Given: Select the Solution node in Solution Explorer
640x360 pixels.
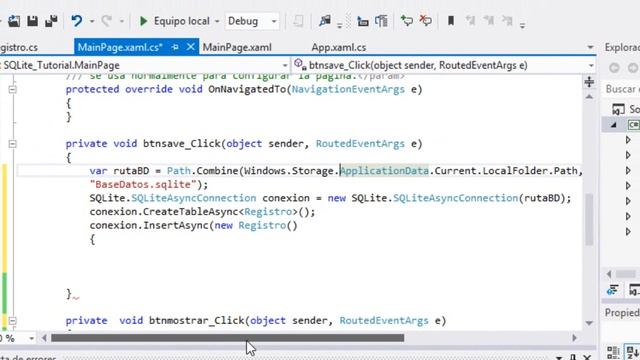Looking at the screenshot, I should point(625,109).
